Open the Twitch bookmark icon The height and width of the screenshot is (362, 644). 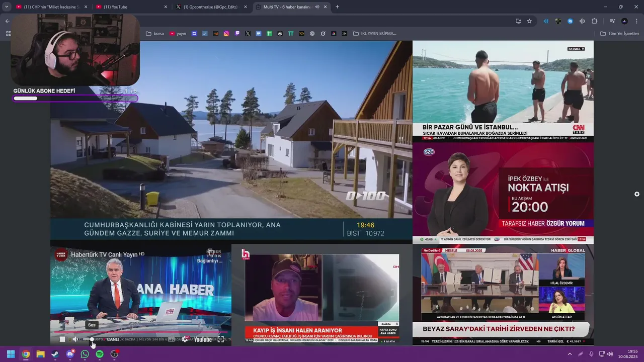coord(237,34)
